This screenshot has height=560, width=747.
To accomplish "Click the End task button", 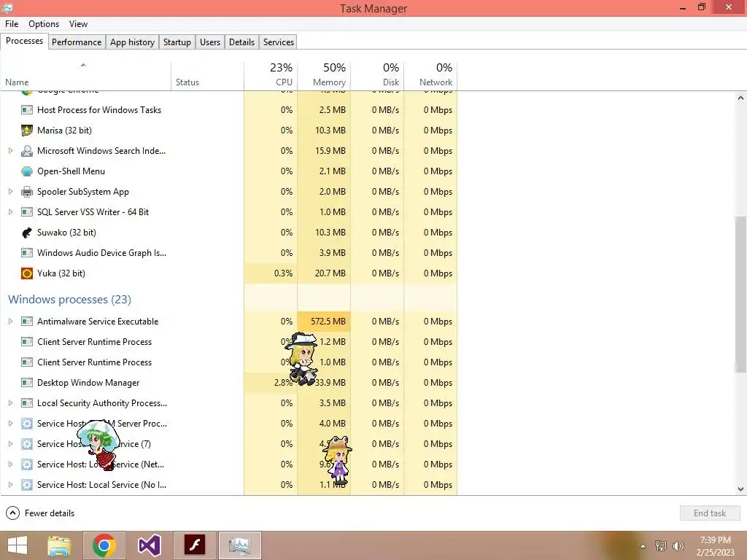I will pos(710,513).
